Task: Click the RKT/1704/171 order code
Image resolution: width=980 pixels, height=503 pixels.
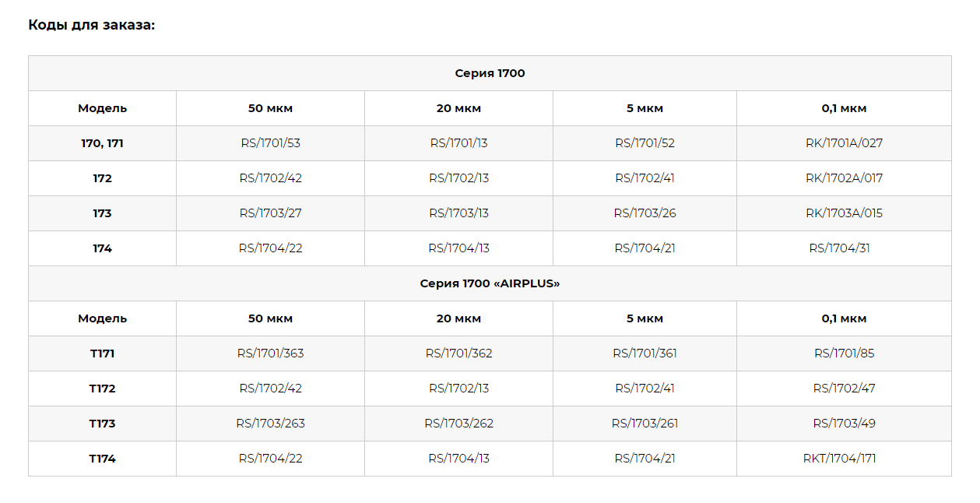Action: (839, 459)
